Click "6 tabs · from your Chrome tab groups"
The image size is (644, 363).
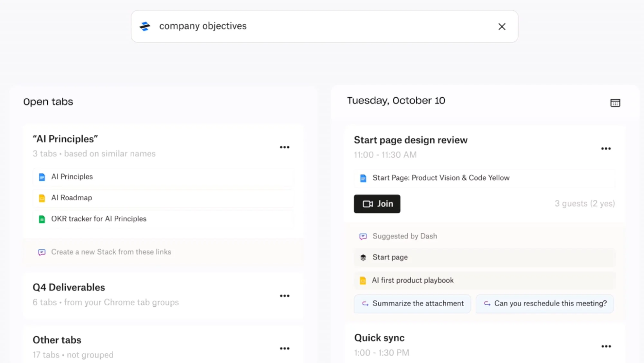106,302
